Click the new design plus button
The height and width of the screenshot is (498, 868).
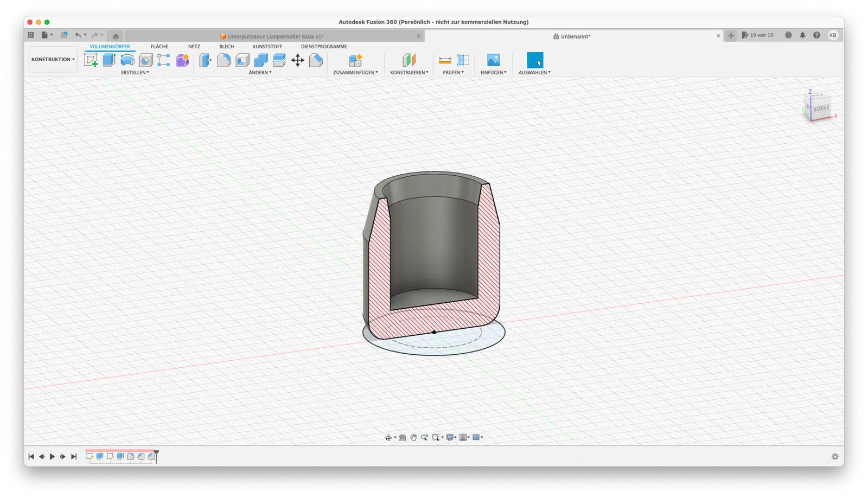(731, 36)
